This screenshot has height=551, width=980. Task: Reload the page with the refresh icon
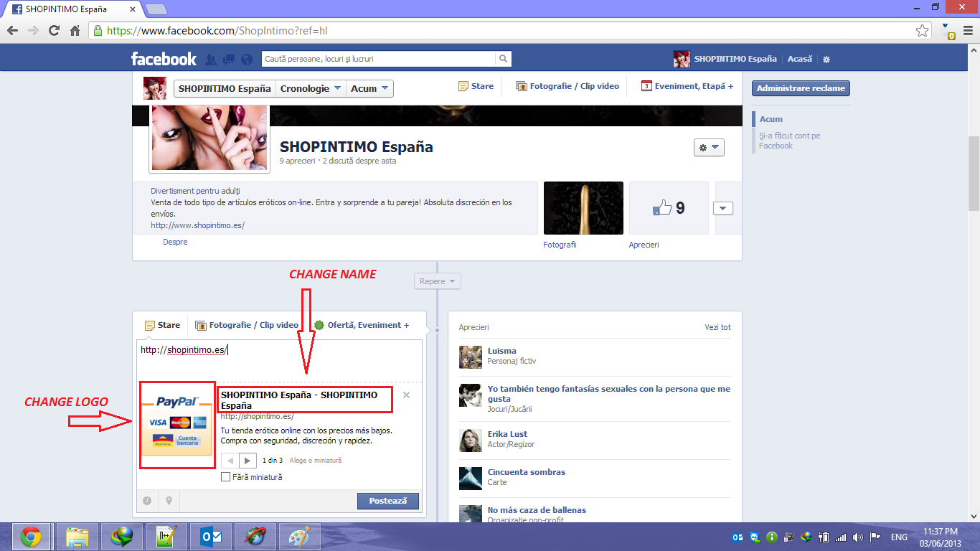tap(54, 31)
